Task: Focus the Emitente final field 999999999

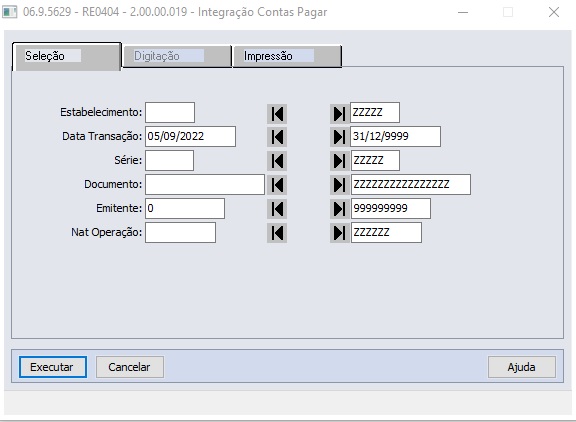Action: click(x=390, y=208)
